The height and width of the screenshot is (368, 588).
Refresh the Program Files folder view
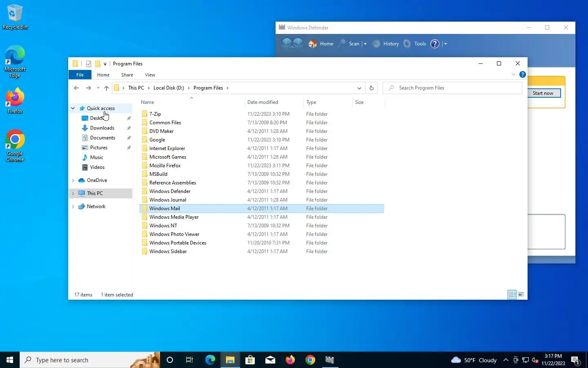[371, 88]
